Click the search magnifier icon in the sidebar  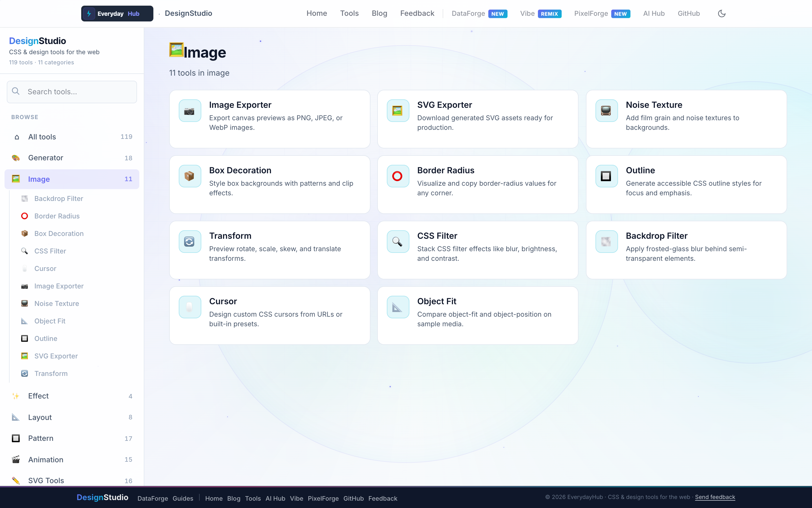point(16,91)
